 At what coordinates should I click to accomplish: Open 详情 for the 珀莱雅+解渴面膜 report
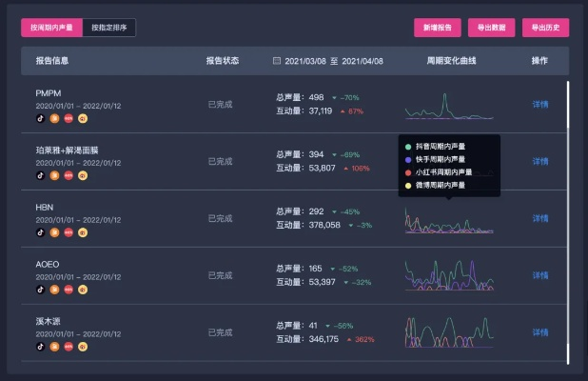coord(540,161)
